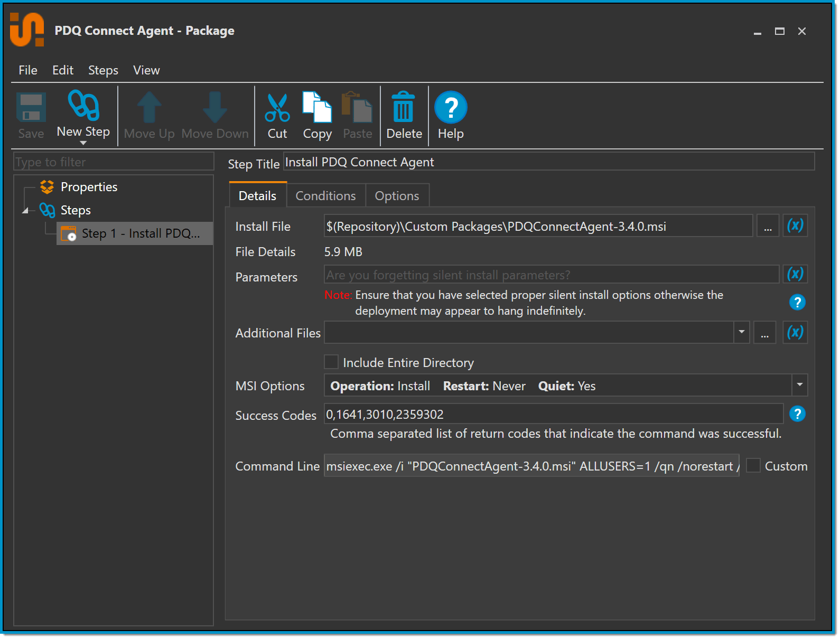840x639 pixels.
Task: Click the MSI Options summary box
Action: click(558, 385)
